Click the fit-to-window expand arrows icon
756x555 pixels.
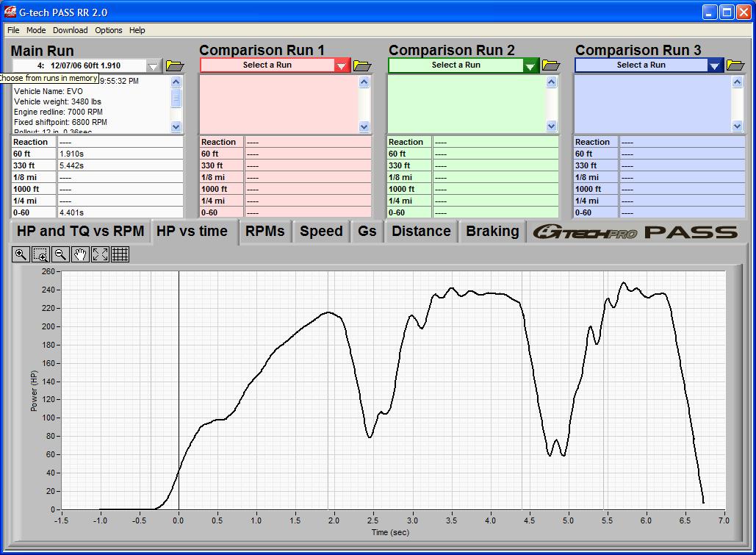pos(100,254)
